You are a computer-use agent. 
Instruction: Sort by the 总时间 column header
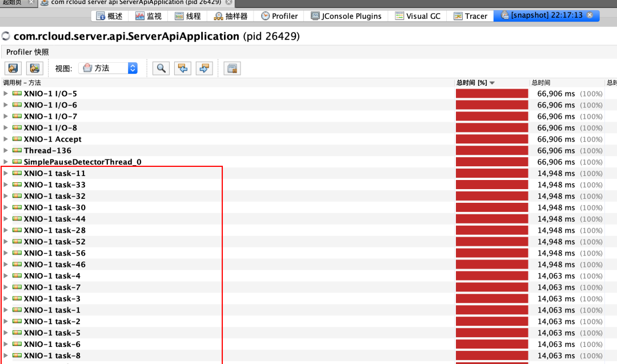point(567,83)
